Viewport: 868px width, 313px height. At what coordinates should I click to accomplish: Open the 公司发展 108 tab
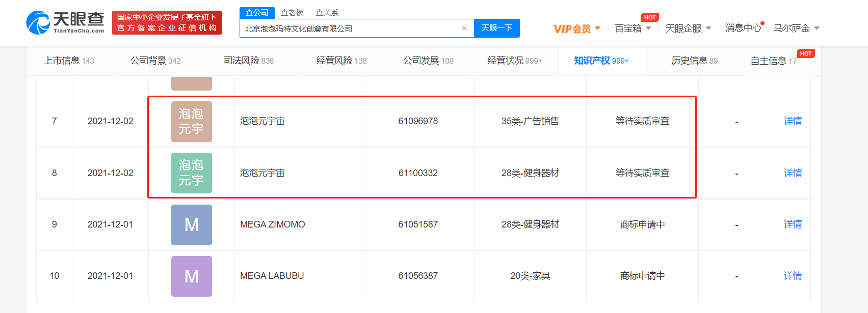tap(428, 61)
